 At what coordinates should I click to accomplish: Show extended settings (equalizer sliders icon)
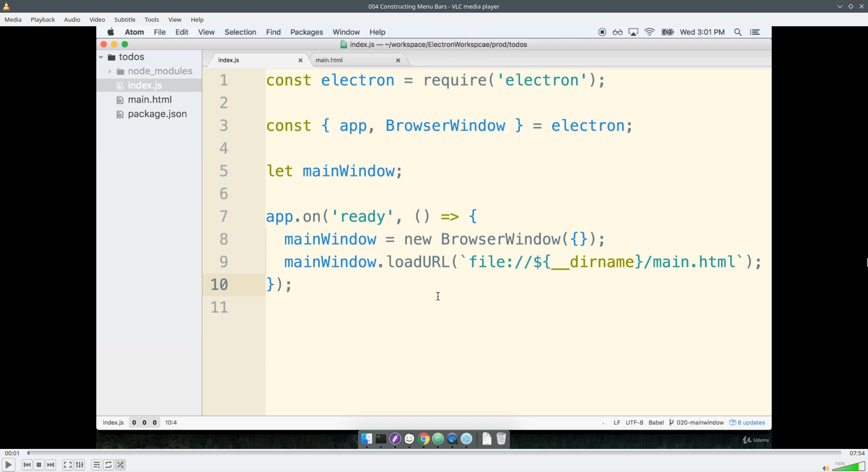click(x=80, y=465)
